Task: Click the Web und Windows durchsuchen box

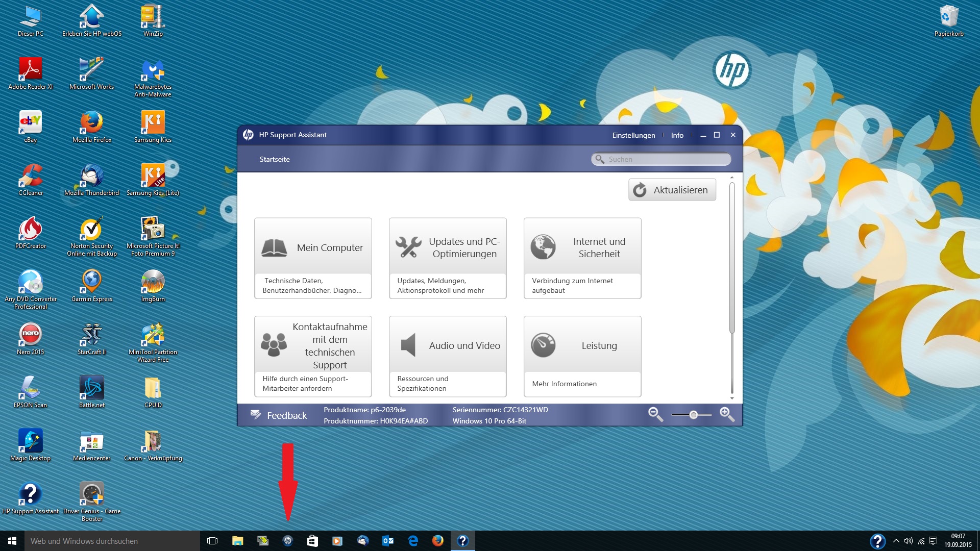Action: click(112, 541)
